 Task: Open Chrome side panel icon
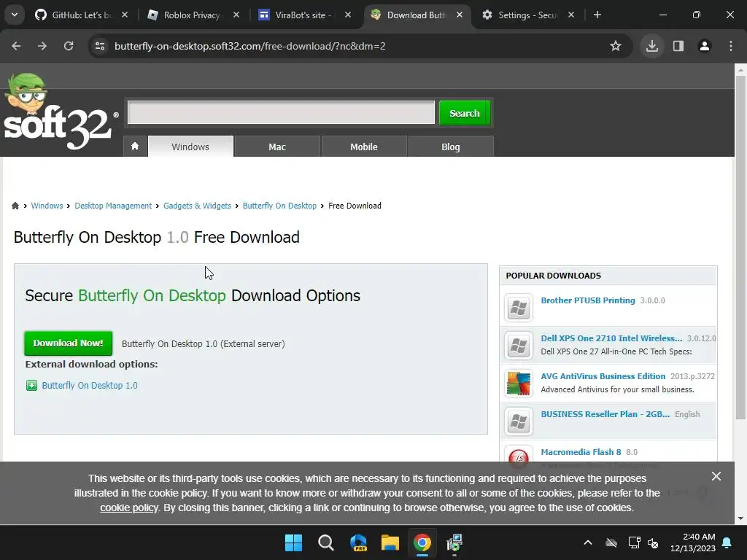coord(678,46)
